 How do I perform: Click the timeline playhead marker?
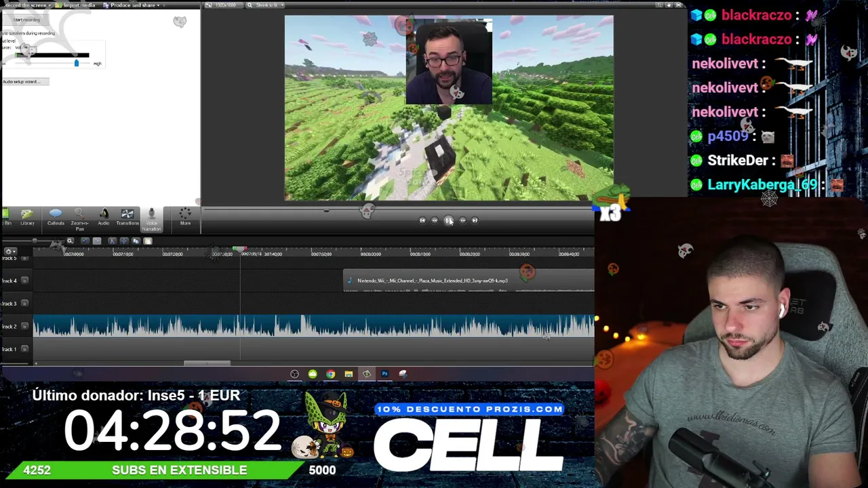pyautogui.click(x=240, y=249)
